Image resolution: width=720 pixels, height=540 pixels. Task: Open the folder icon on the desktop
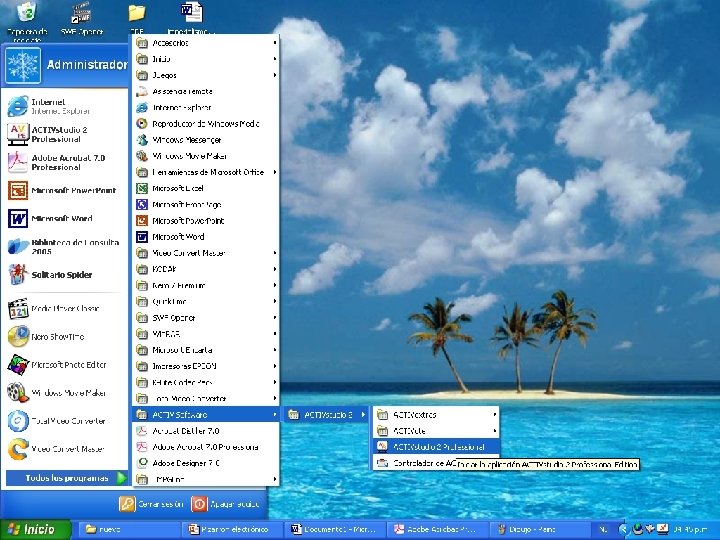(137, 17)
